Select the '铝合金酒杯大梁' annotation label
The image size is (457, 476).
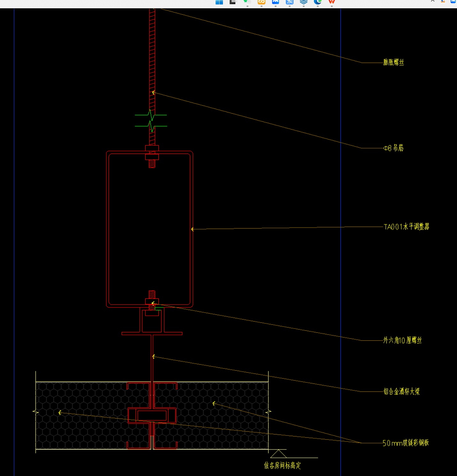click(401, 391)
